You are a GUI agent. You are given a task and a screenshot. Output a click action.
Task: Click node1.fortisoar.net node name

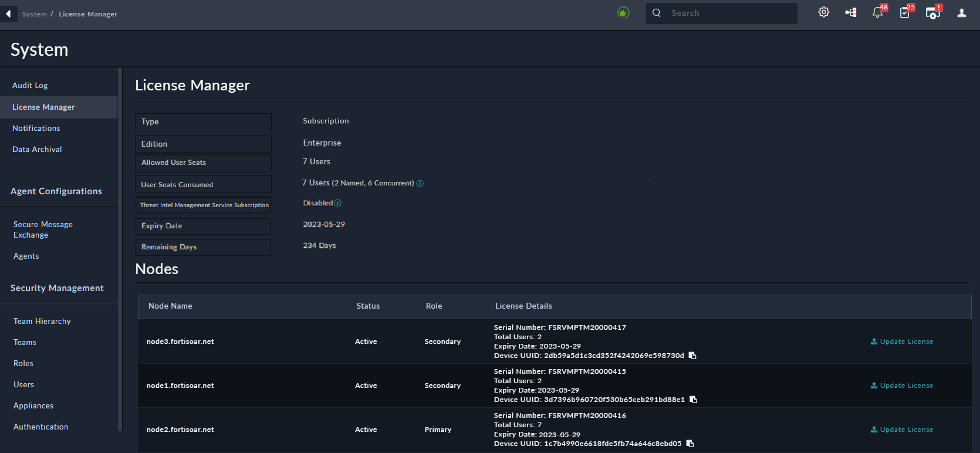180,386
